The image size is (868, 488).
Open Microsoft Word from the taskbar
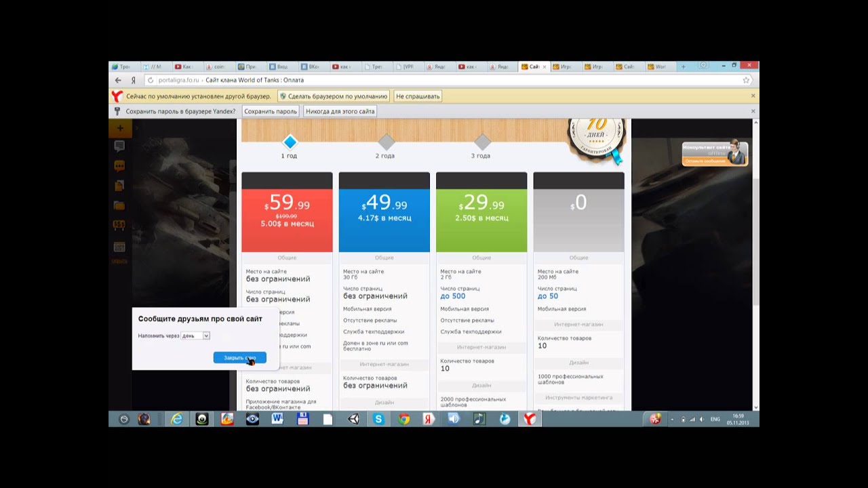point(277,419)
